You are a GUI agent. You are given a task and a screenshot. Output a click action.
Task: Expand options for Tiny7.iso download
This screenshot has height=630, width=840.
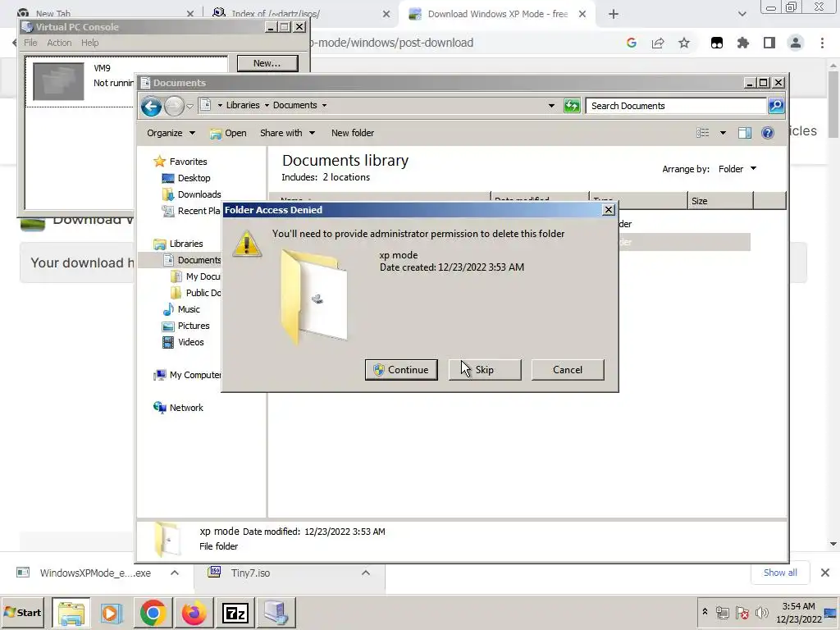[366, 573]
